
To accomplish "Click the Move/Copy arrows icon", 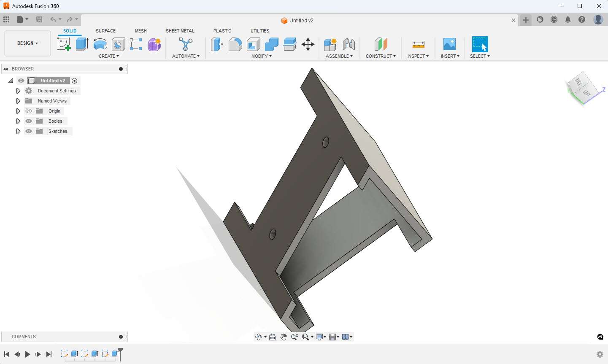I will coord(308,44).
